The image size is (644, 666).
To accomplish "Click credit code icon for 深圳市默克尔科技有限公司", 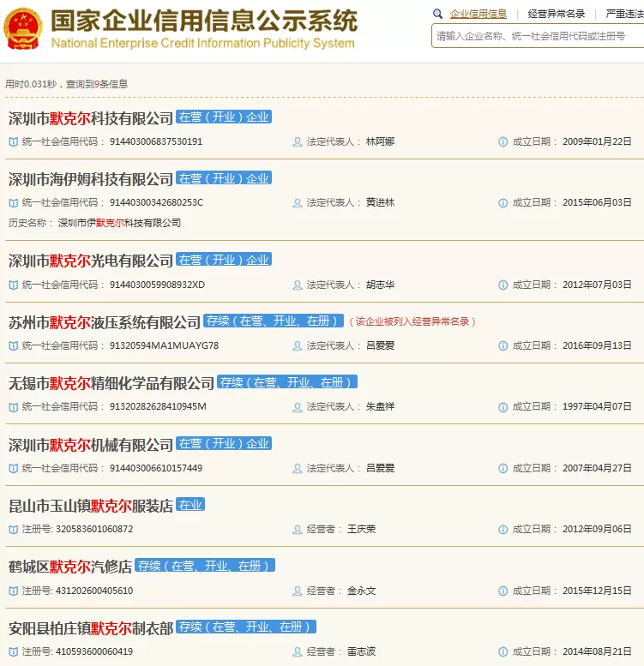I will pos(14,142).
